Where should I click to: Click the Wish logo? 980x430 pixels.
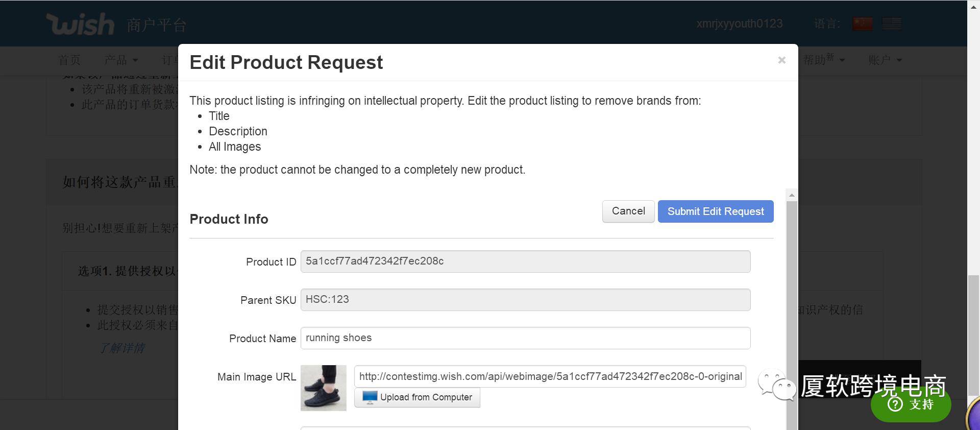click(x=80, y=24)
